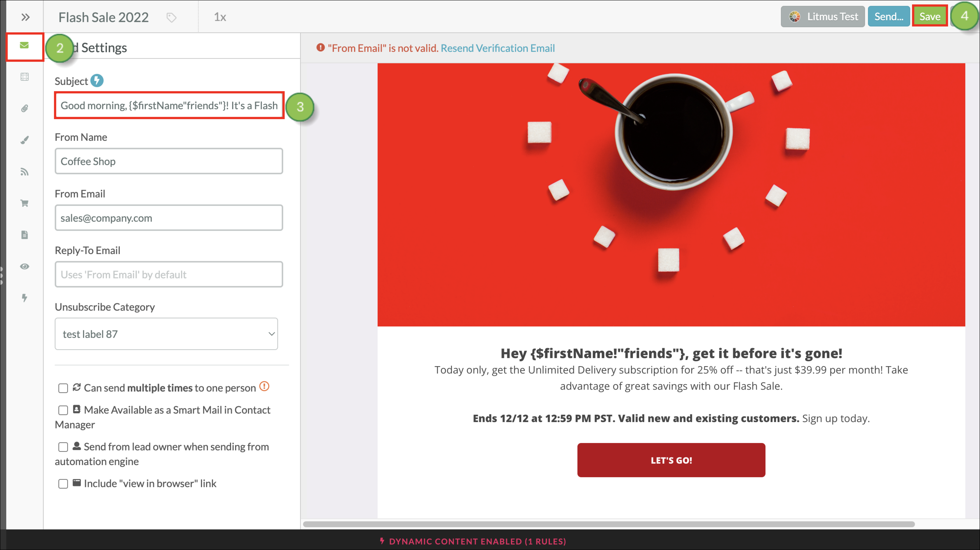The width and height of the screenshot is (980, 550).
Task: Enable Include view in browser link checkbox
Action: click(x=63, y=484)
